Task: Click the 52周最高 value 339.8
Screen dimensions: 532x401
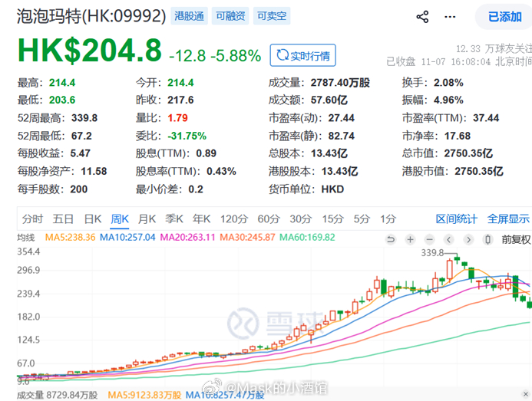Action: point(84,118)
